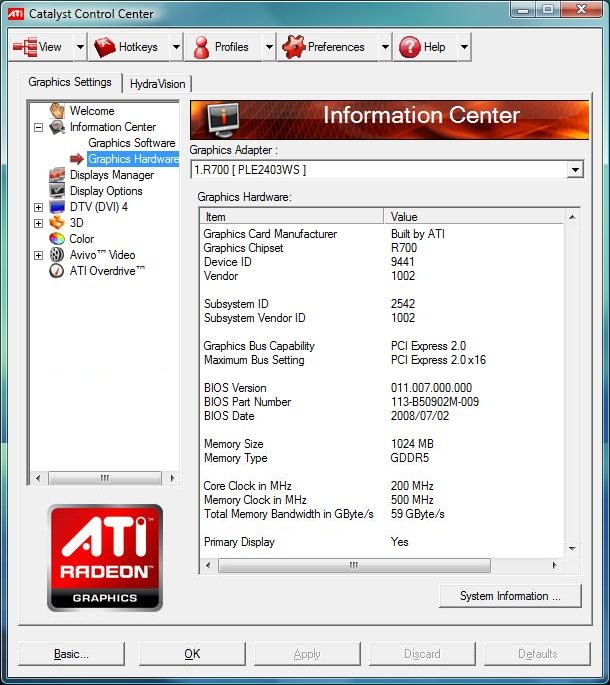610x685 pixels.
Task: Click the Graphics Chipset row
Action: (381, 248)
